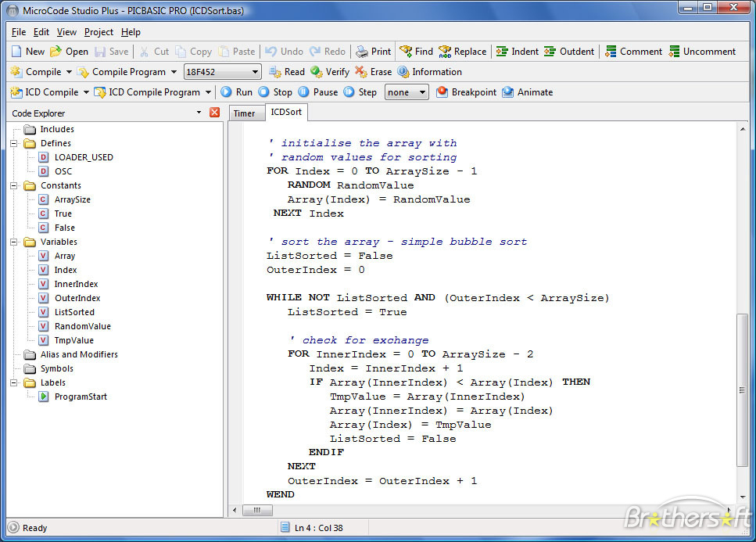Stop program execution
Viewport: 756px width, 542px height.
coord(274,92)
